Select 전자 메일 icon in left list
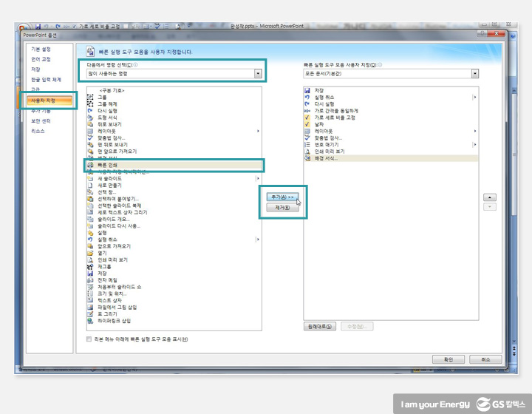The height and width of the screenshot is (414, 532). (90, 280)
